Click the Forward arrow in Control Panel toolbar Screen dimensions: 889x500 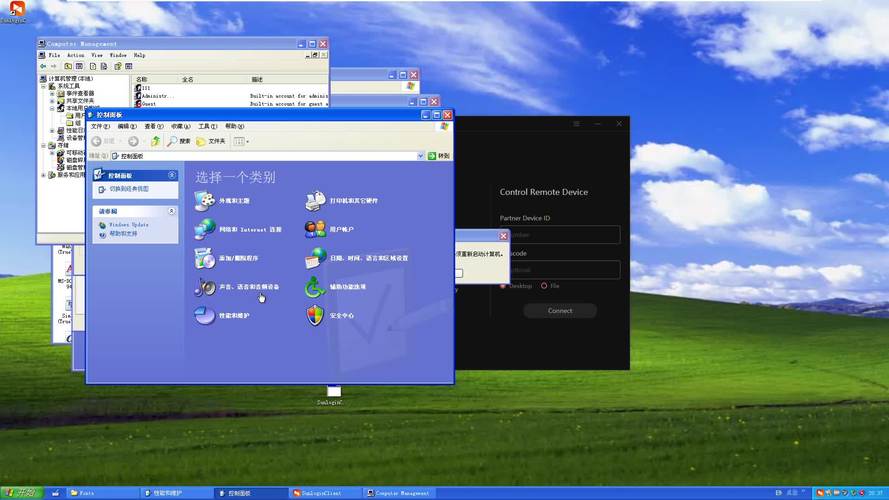(133, 141)
